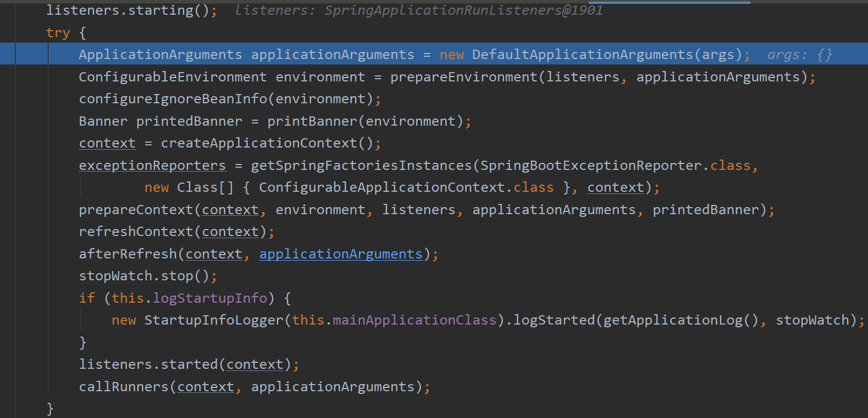Click the listeners.started call

[148, 364]
